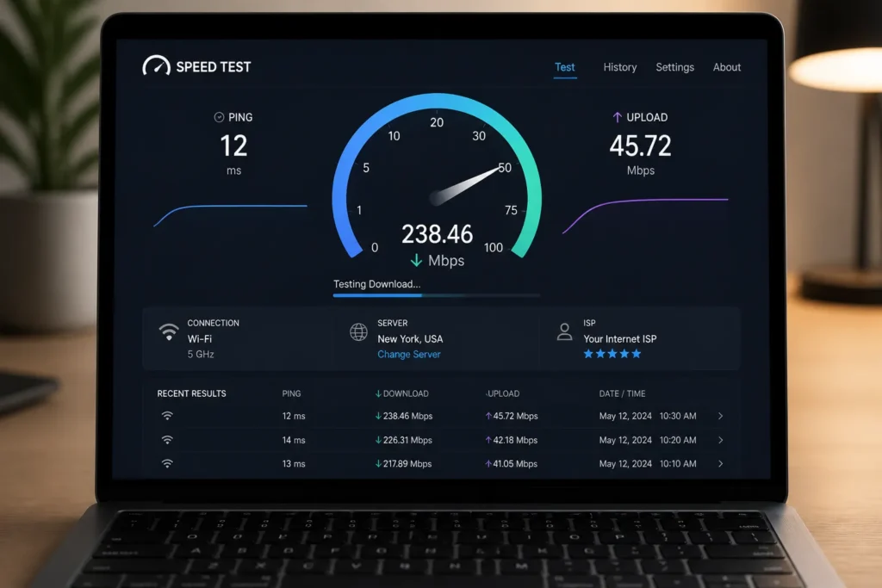Viewport: 882px width, 588px height.
Task: Click the DOWNLOAD column header label
Action: coord(406,393)
